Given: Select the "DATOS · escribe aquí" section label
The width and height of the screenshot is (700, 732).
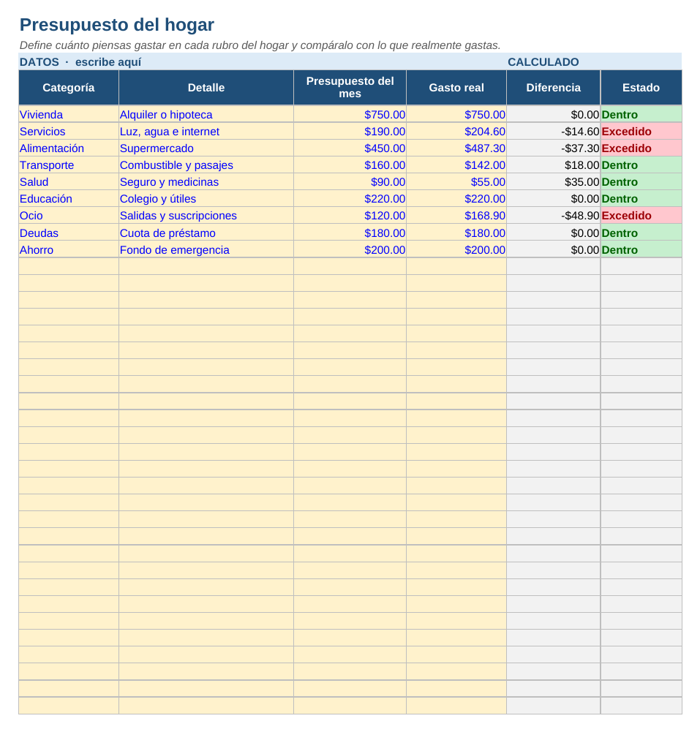Looking at the screenshot, I should click(80, 62).
